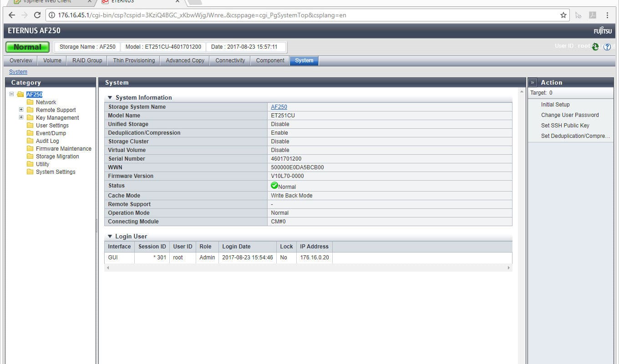This screenshot has height=364, width=619.
Task: Bookmark this page with the star icon
Action: [x=563, y=15]
